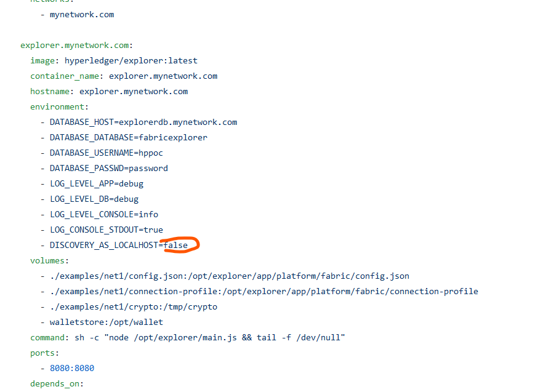546x392 pixels.
Task: Select the connection-profile volume path
Action: 263,291
